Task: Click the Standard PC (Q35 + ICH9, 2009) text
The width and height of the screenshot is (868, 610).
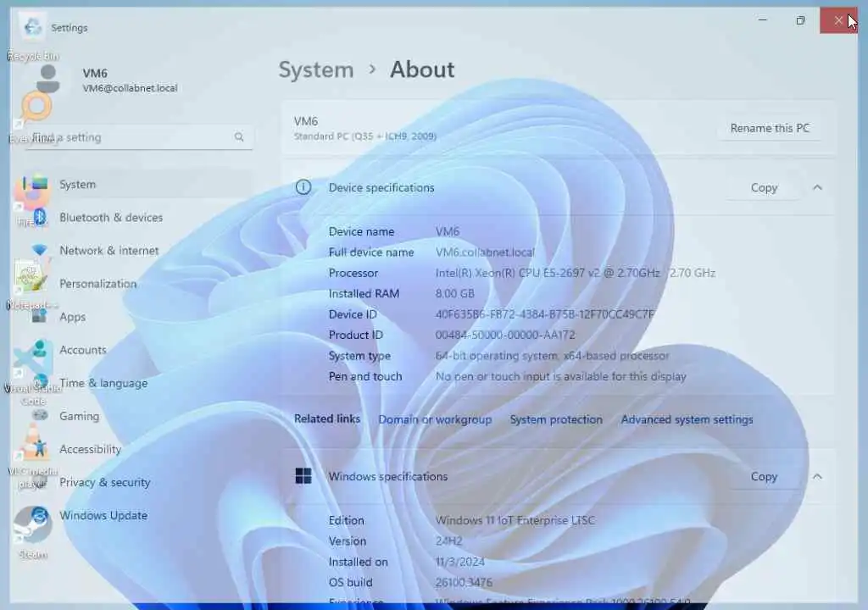Action: pyautogui.click(x=364, y=136)
